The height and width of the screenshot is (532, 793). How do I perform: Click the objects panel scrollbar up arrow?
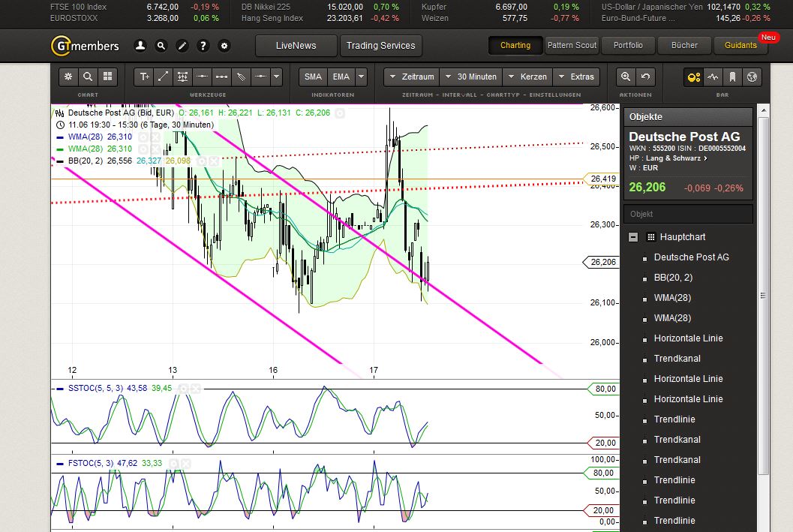tap(764, 111)
